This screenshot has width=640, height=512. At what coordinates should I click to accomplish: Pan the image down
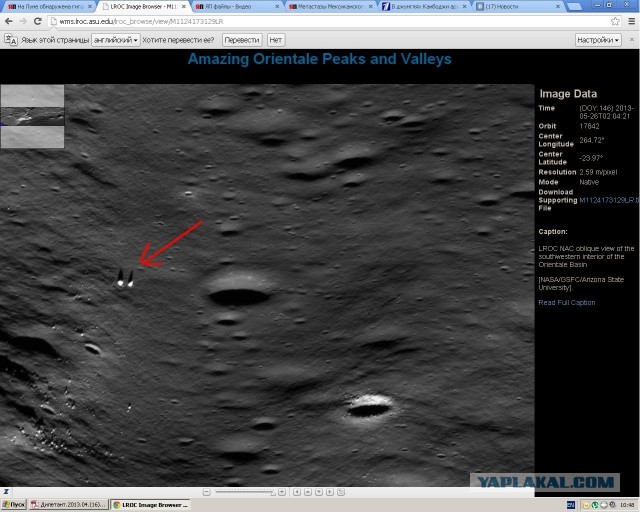click(x=319, y=492)
